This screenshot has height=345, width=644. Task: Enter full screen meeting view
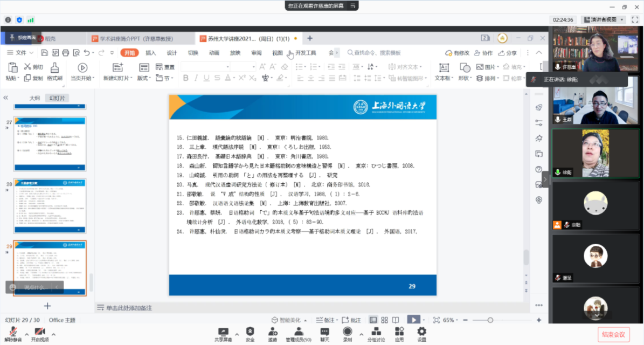(x=635, y=19)
